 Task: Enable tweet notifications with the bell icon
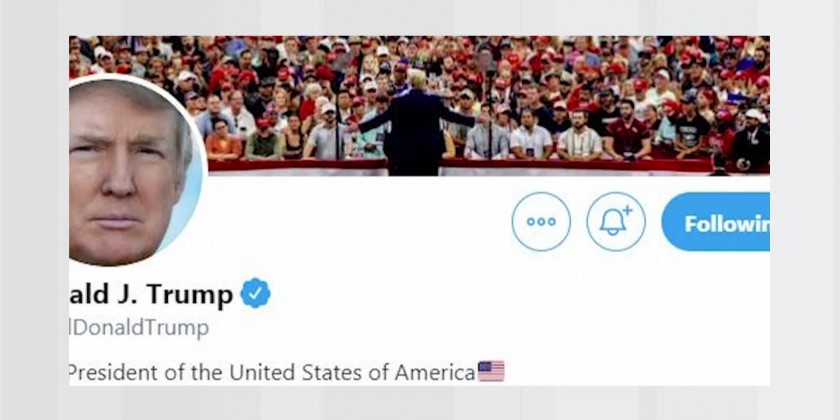(x=616, y=221)
